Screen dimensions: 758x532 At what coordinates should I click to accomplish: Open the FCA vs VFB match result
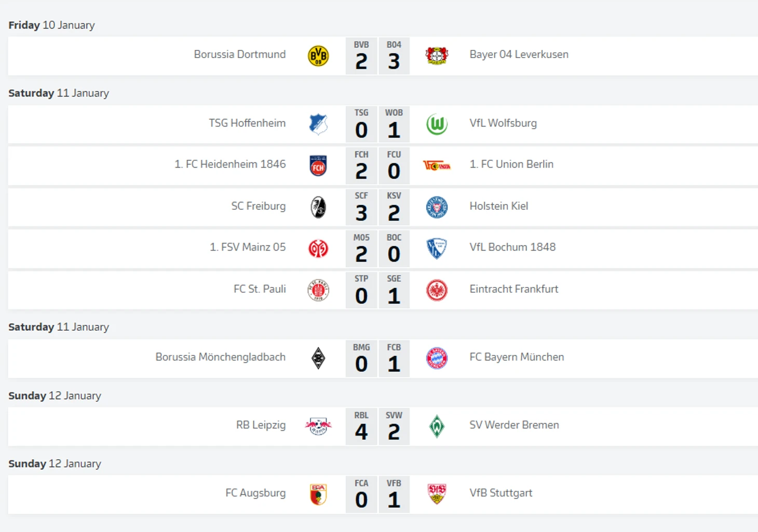[377, 494]
